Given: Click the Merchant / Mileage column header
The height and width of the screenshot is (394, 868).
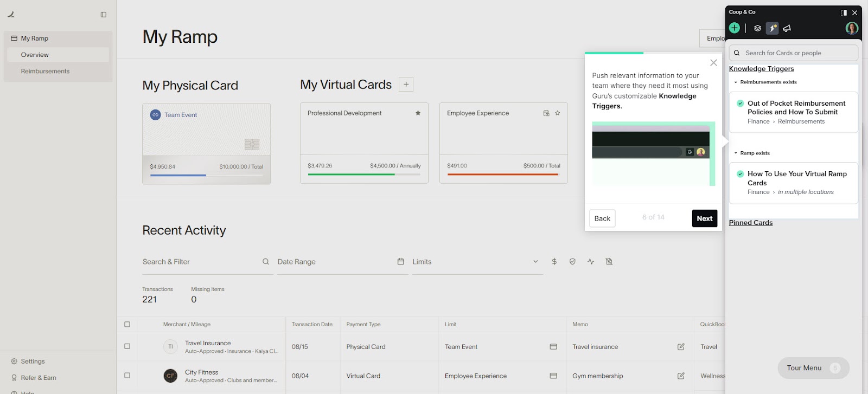Looking at the screenshot, I should (187, 325).
